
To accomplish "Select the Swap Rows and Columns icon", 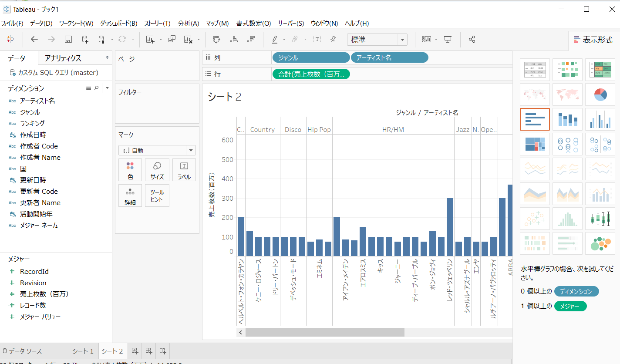I will [x=216, y=39].
